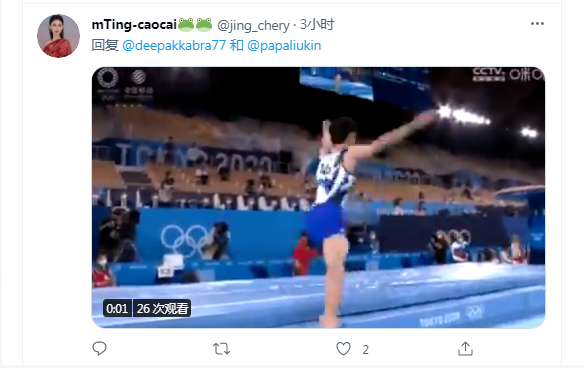
Task: Open mTing-caocai's profile avatar picture
Action: point(58,36)
